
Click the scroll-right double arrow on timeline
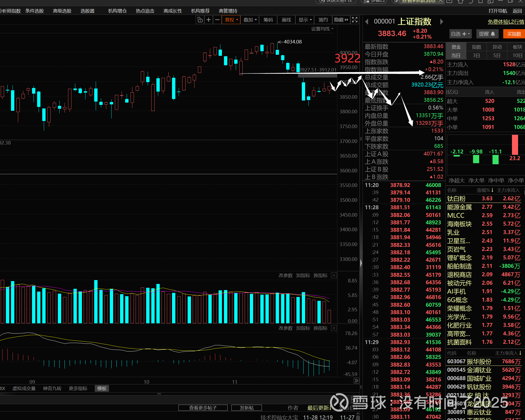tap(356, 381)
